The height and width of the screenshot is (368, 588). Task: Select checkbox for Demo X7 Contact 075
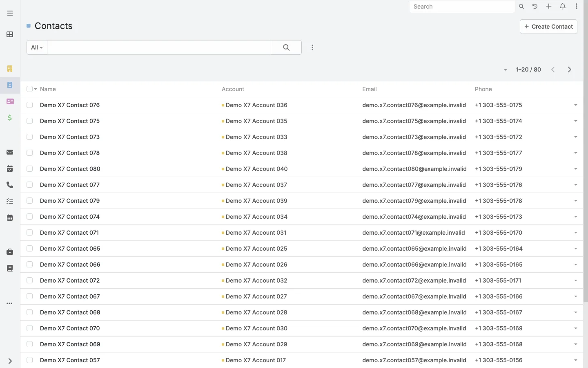coord(29,121)
